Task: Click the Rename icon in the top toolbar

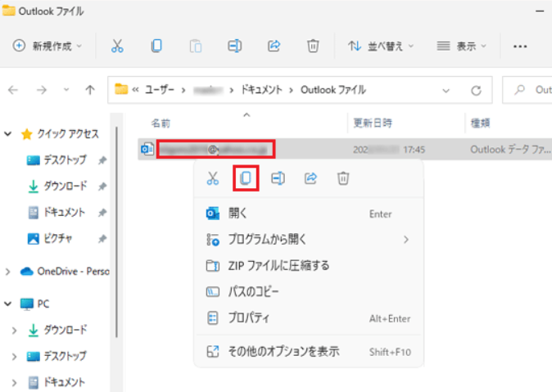Action: tap(234, 46)
